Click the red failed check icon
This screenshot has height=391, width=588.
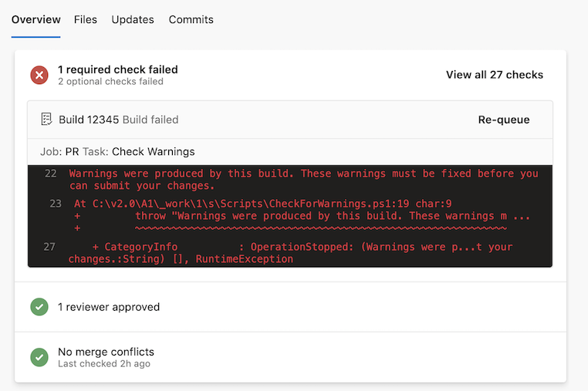click(39, 75)
